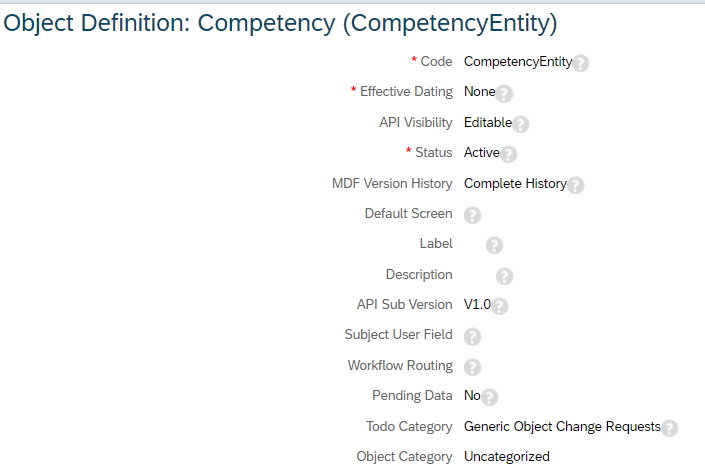Click the API Visibility help icon
705x475 pixels.
click(x=520, y=124)
